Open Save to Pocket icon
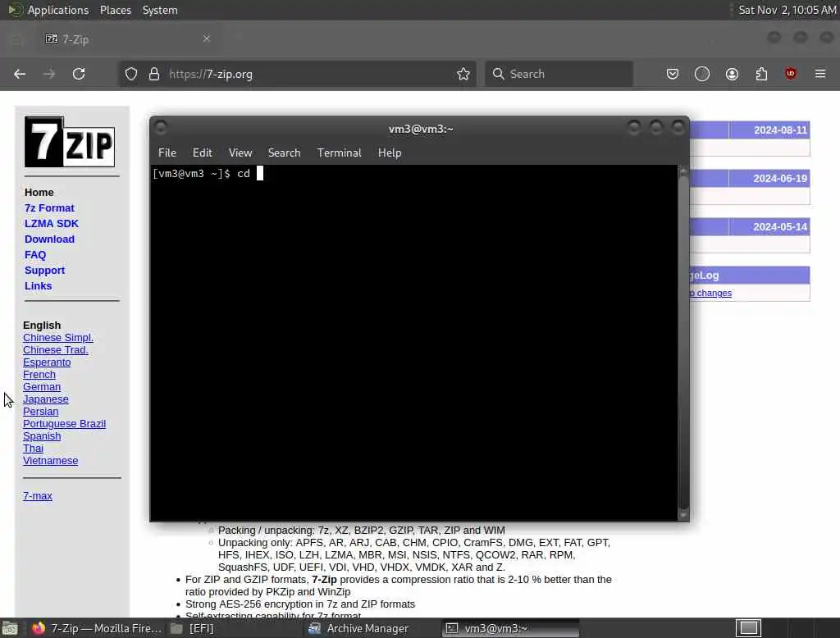The width and height of the screenshot is (840, 638). coord(673,74)
